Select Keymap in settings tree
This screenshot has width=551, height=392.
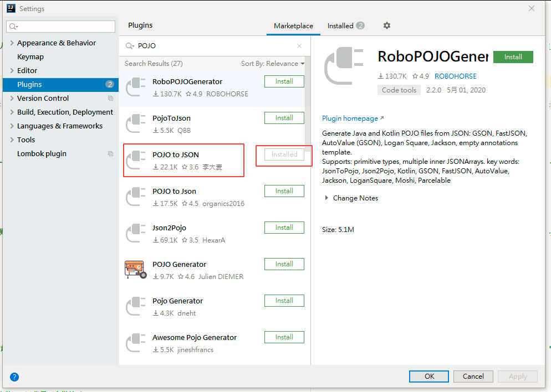coord(30,57)
